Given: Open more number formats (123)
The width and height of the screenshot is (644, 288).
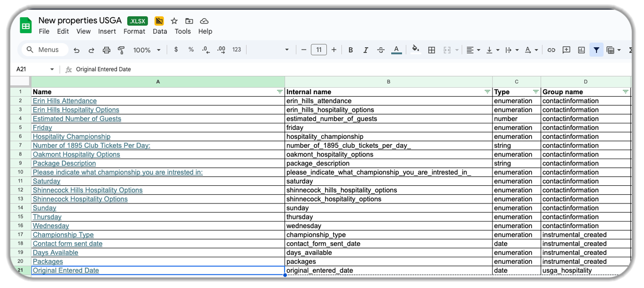Looking at the screenshot, I should point(237,50).
